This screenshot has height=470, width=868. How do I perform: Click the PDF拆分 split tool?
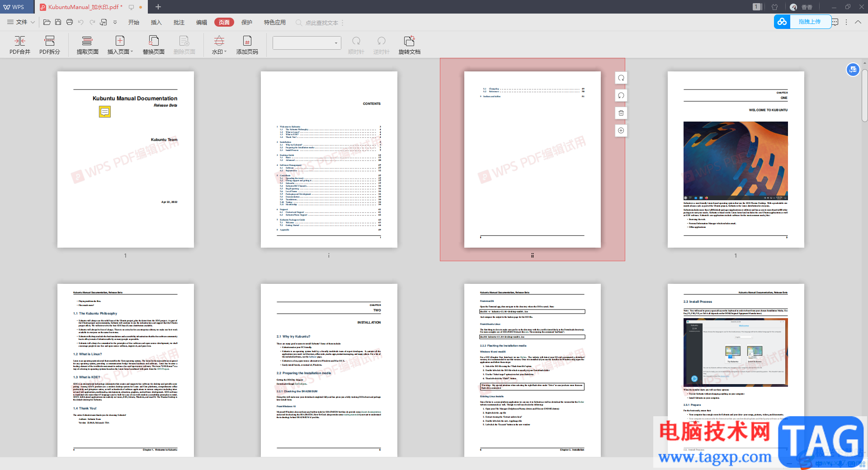click(x=50, y=45)
